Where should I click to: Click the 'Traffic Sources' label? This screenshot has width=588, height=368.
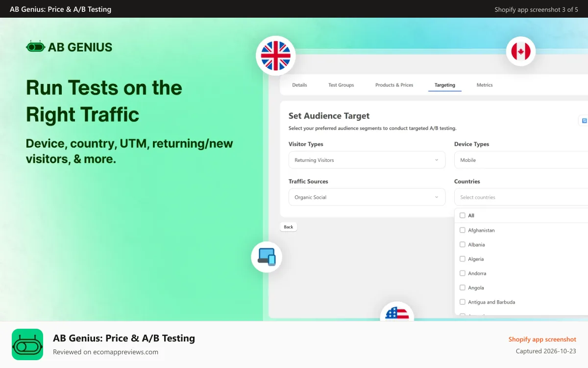(308, 182)
